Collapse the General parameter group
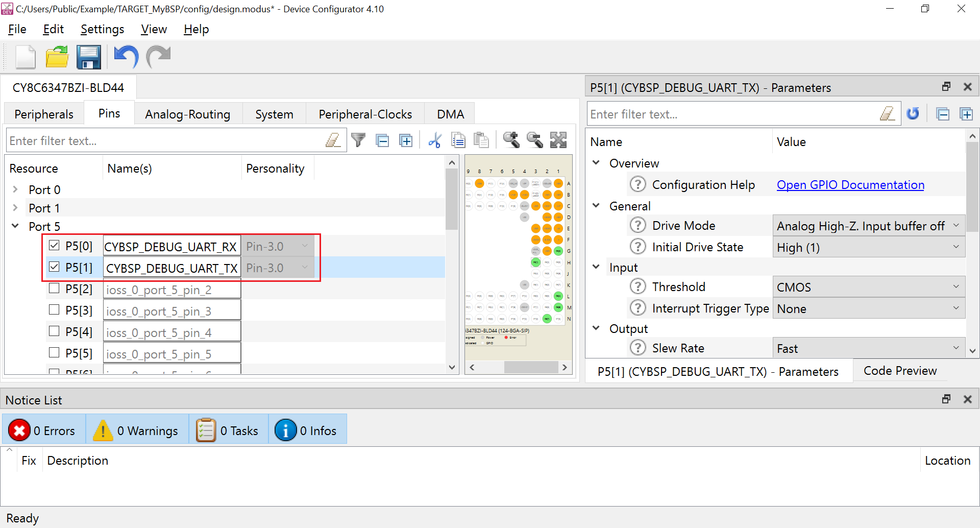 [x=596, y=206]
